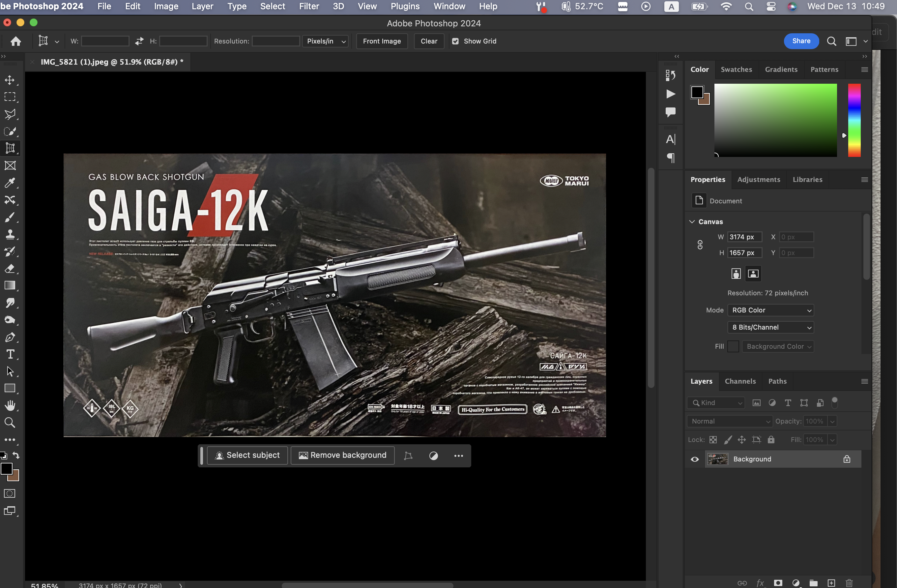Click the Remove background button
This screenshot has width=897, height=588.
click(x=343, y=455)
